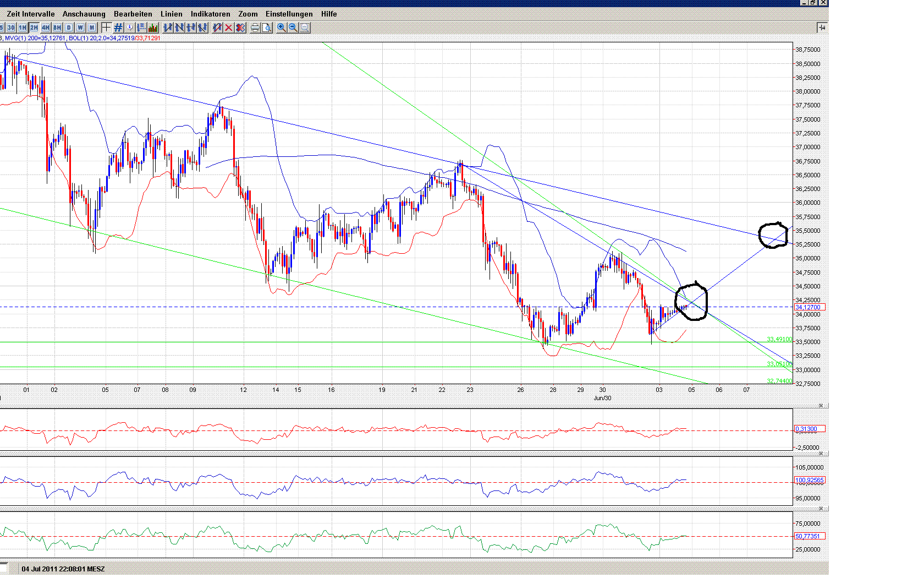The image size is (924, 578).
Task: Switch to the daily D interval
Action: [69, 28]
